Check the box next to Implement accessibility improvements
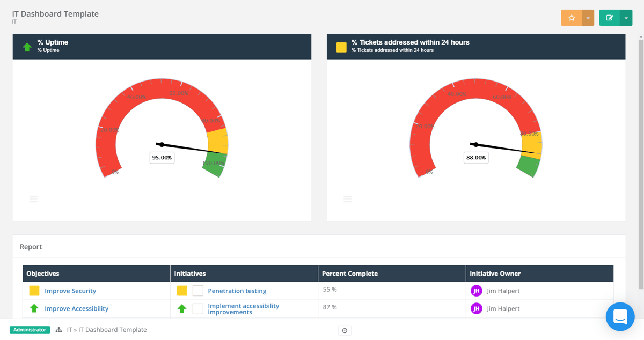 (198, 308)
